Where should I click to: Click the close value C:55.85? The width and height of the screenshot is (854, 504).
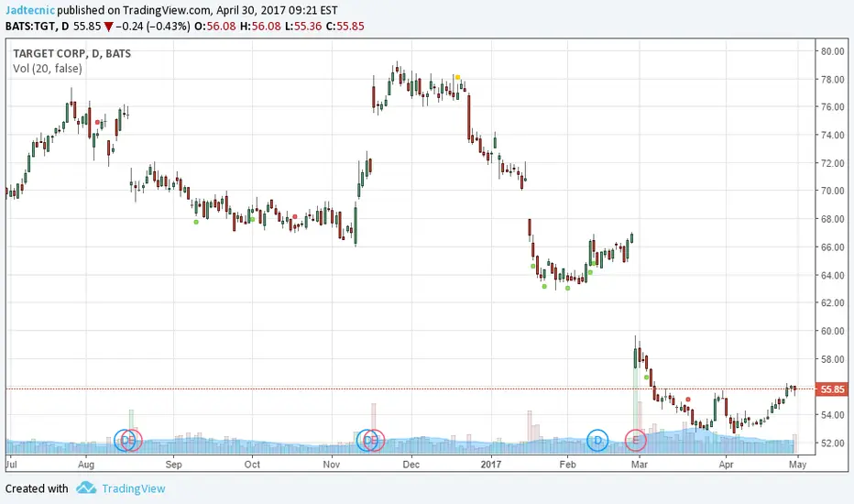click(x=345, y=27)
